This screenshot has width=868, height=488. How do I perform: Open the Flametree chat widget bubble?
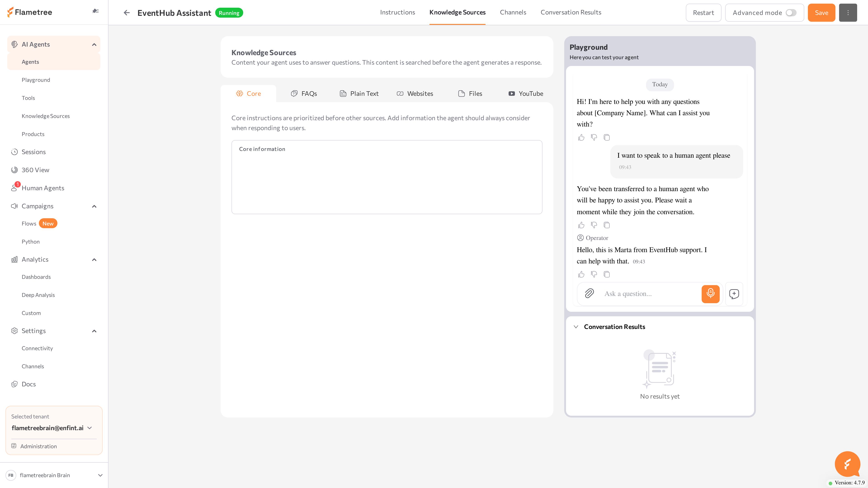tap(847, 464)
